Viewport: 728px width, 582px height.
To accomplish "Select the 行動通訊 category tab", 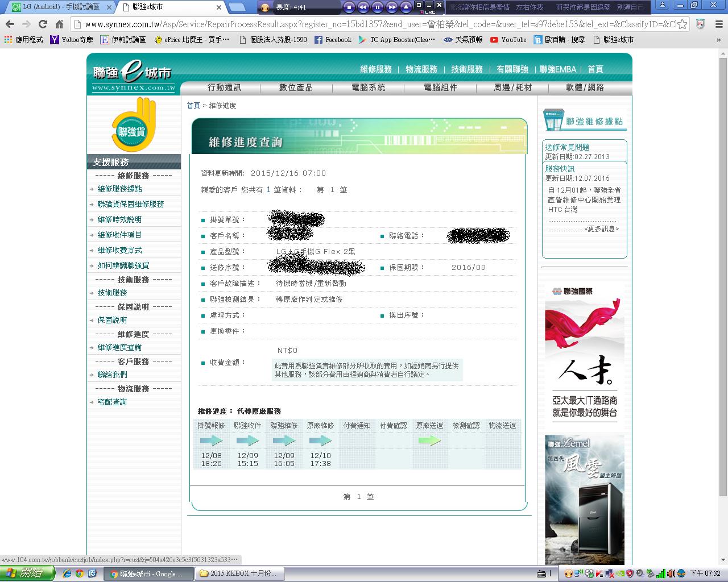I will coord(225,88).
